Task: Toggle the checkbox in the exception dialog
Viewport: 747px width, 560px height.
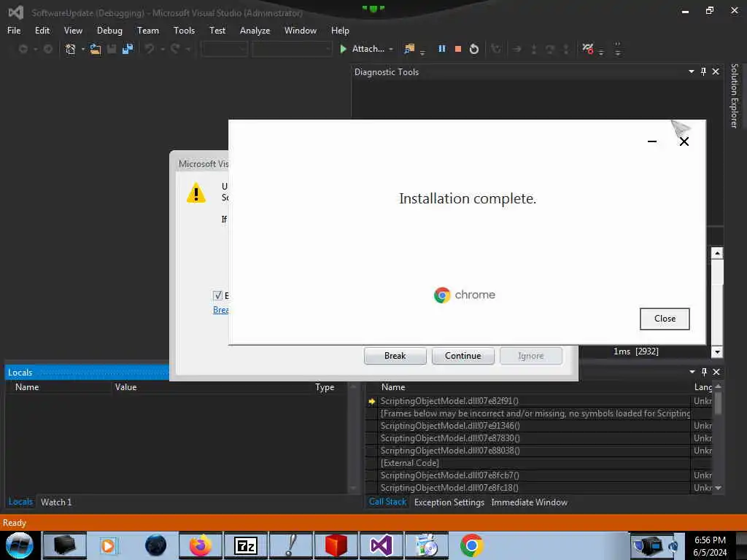Action: click(x=217, y=295)
